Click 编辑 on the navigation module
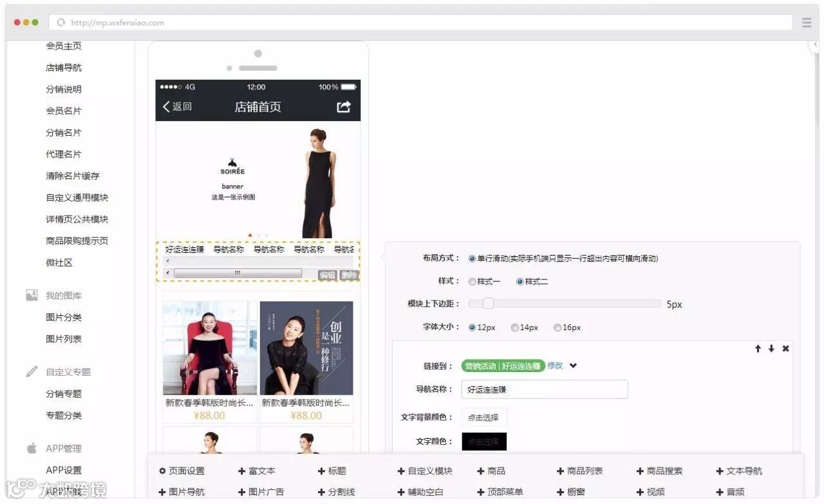 [328, 275]
